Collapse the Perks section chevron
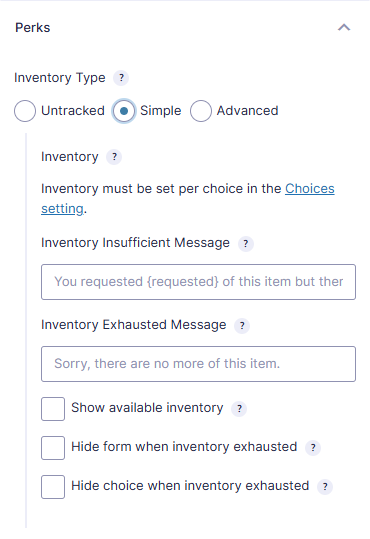This screenshot has width=370, height=539. 344,28
